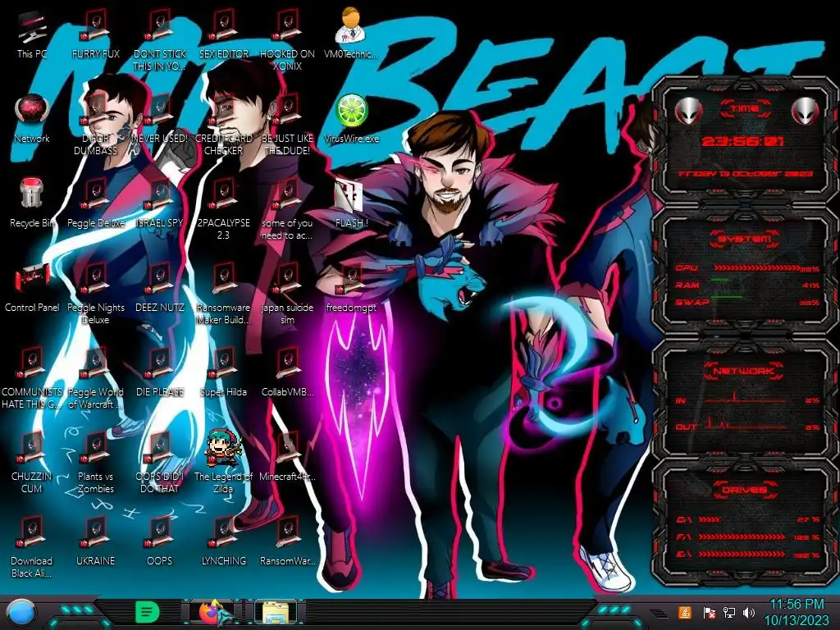
Task: Click the SYSTEM widget header
Action: coord(745,239)
